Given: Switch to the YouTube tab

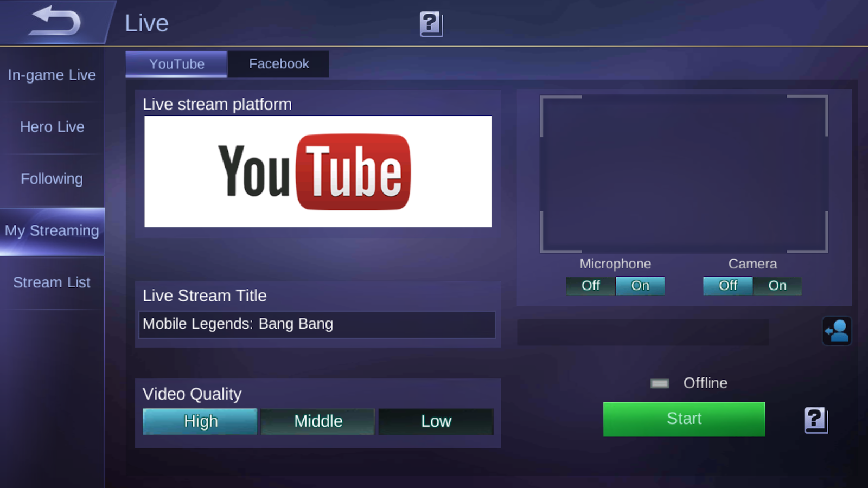Looking at the screenshot, I should coord(176,64).
